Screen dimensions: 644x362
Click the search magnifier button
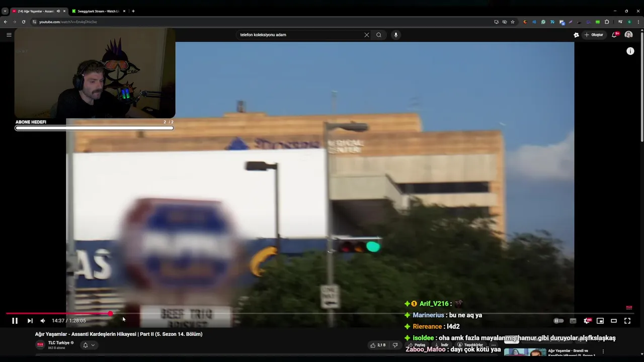tap(379, 35)
